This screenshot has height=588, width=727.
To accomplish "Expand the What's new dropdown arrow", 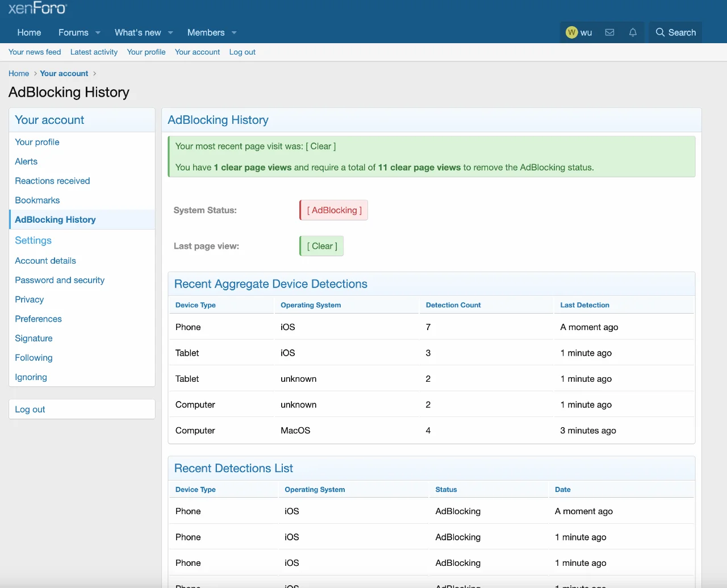I will pos(170,32).
